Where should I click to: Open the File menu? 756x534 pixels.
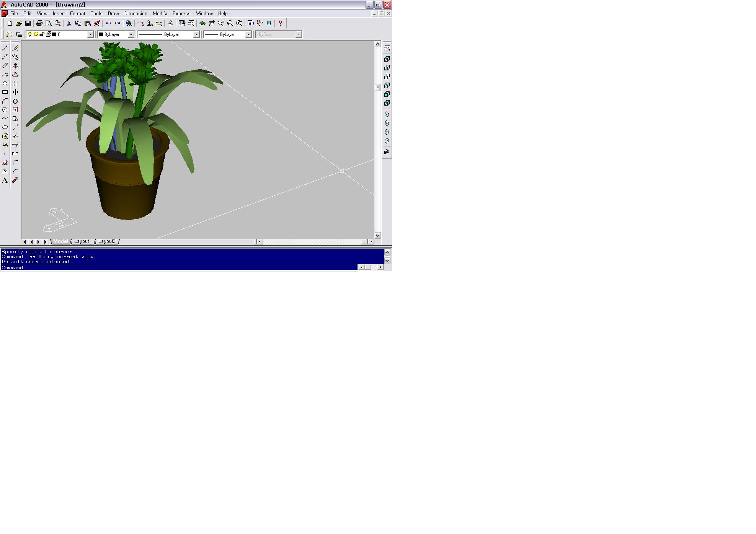click(x=14, y=13)
